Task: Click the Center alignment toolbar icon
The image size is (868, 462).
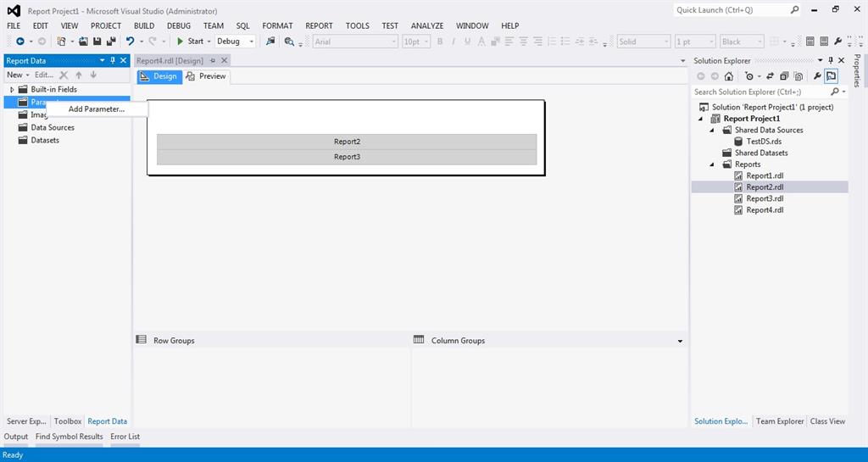Action: 523,42
